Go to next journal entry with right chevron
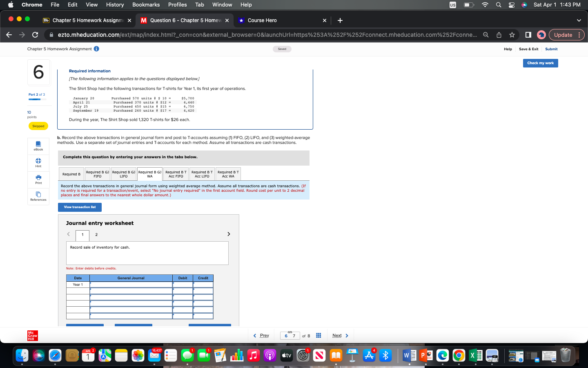The image size is (588, 368). pos(229,234)
